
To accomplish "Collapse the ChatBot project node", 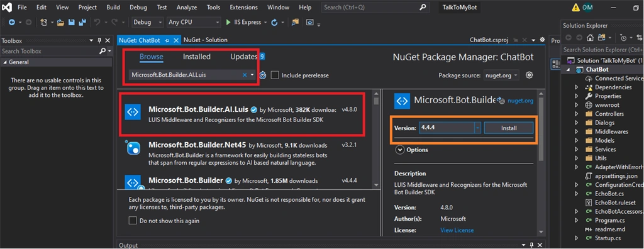I will (x=569, y=69).
